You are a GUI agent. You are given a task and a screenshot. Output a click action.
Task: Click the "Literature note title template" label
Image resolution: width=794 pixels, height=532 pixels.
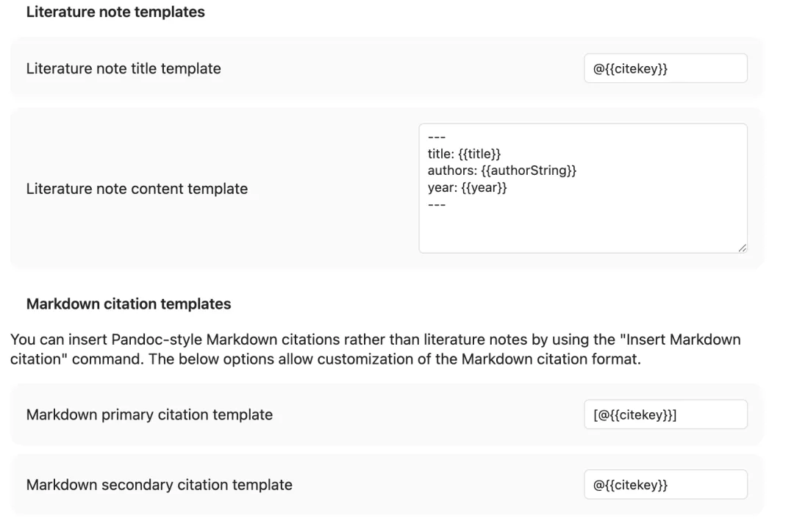tap(124, 68)
